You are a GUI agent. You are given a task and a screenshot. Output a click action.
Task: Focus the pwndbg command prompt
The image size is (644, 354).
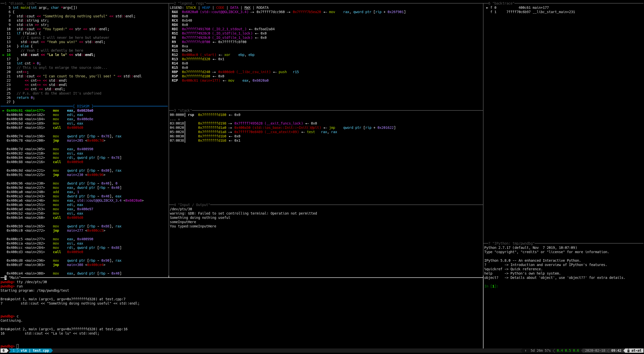pos(18,346)
